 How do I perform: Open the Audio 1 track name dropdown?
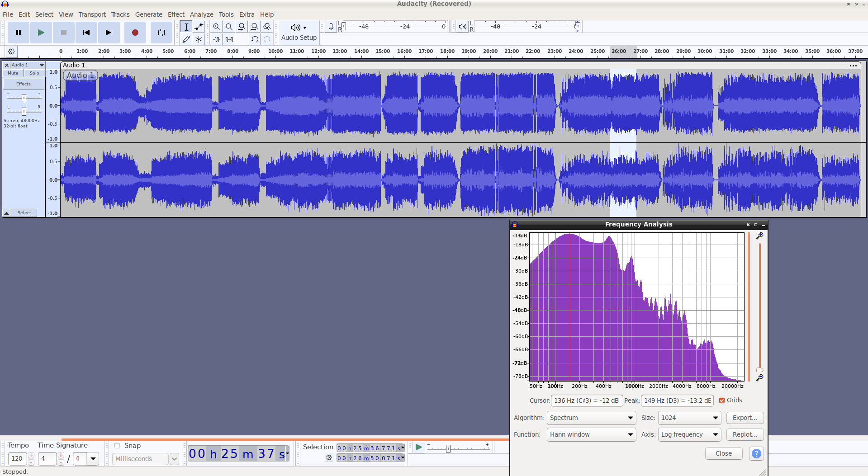tap(28, 65)
